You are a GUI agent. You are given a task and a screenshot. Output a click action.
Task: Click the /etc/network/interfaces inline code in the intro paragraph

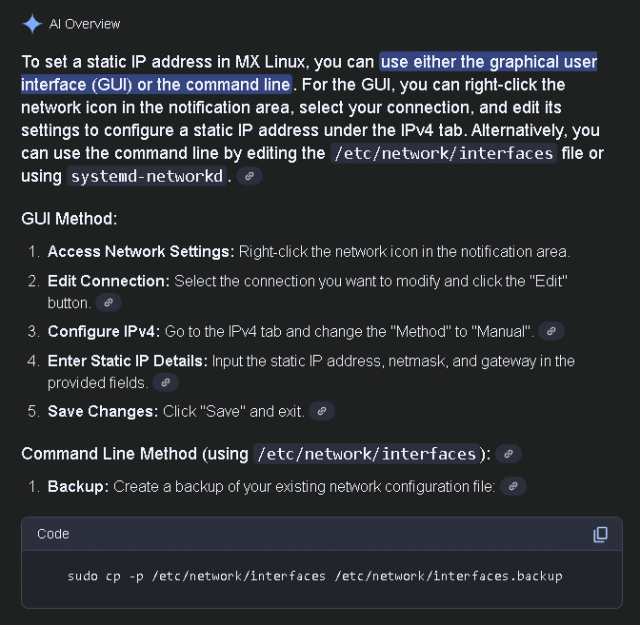click(x=443, y=153)
